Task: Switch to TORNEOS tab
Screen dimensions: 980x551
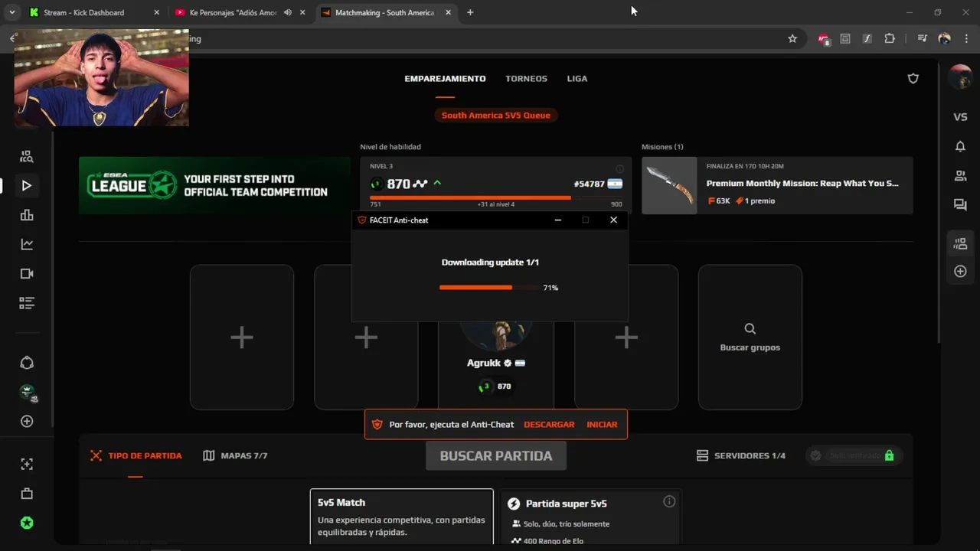Action: click(526, 79)
